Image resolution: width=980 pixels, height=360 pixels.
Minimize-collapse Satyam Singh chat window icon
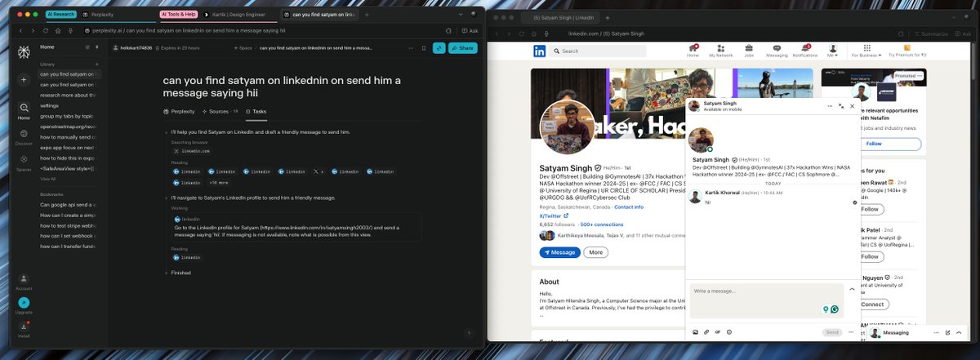pyautogui.click(x=841, y=106)
